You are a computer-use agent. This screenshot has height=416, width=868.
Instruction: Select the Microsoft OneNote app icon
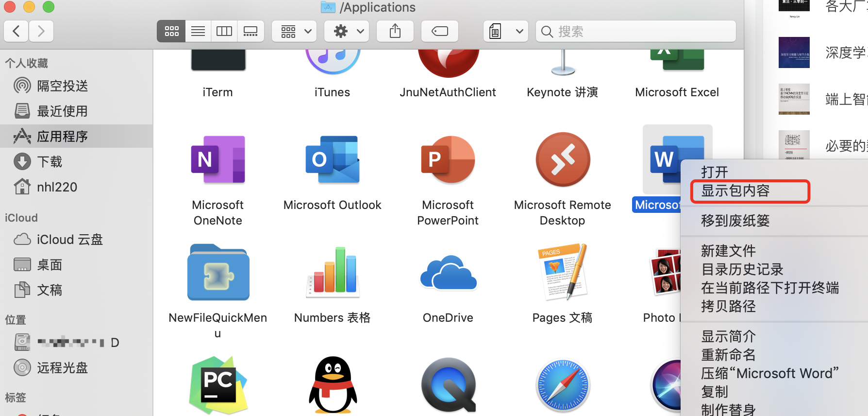click(218, 159)
